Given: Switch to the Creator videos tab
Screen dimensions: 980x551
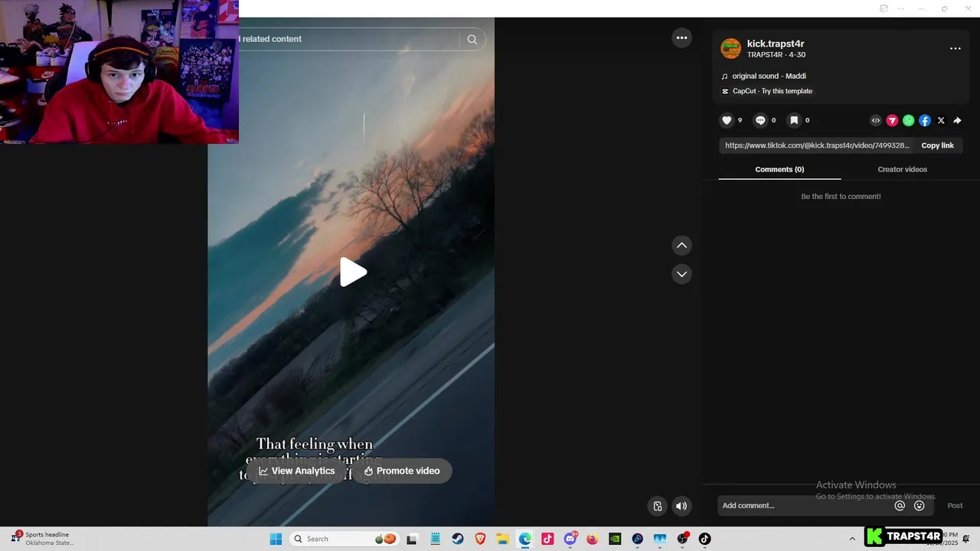Looking at the screenshot, I should pos(902,169).
